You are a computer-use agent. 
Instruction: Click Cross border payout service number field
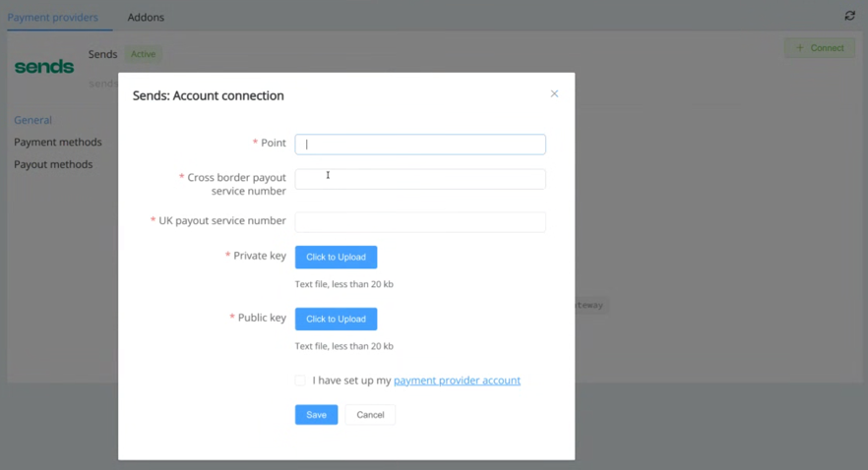tap(420, 179)
